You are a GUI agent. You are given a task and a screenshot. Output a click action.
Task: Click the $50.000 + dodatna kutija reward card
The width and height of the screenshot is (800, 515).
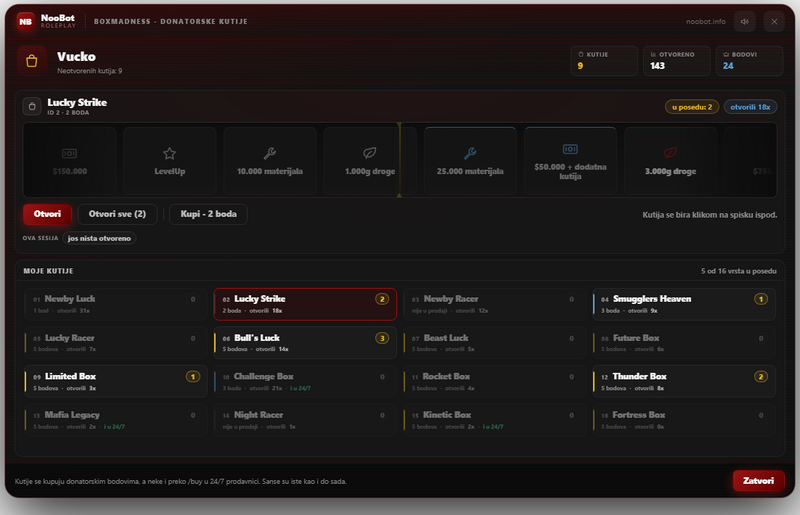pyautogui.click(x=570, y=160)
